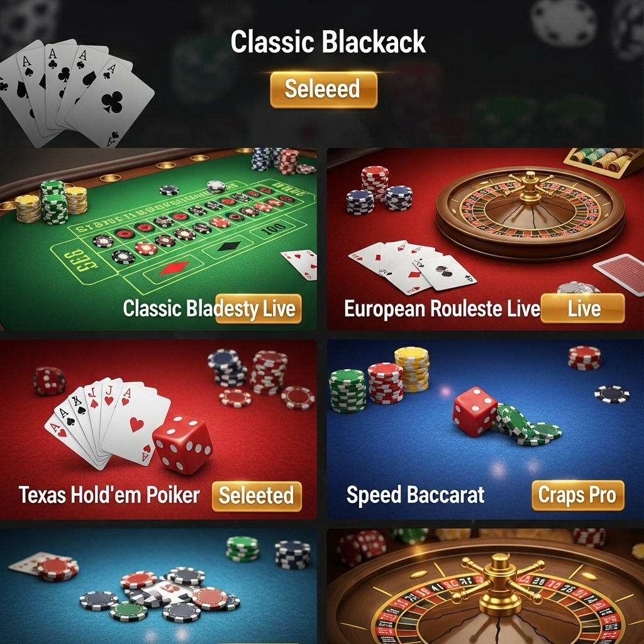644x644 pixels.
Task: Click the European Rouleste Live label text
Action: (442, 309)
